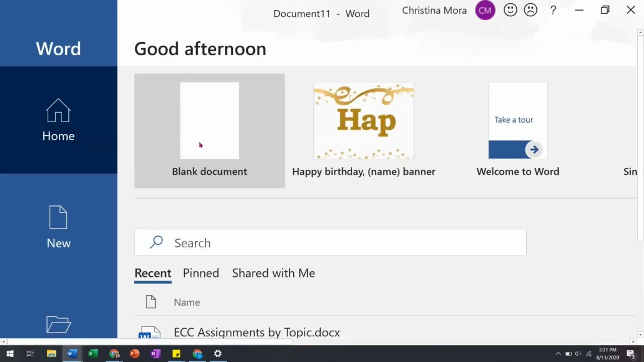Open PowerPoint from taskbar
Screen dimensions: 644x362
pyautogui.click(x=134, y=353)
